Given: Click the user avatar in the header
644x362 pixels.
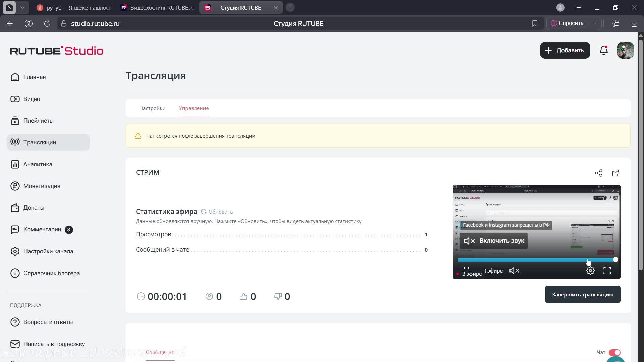Looking at the screenshot, I should coord(625,50).
